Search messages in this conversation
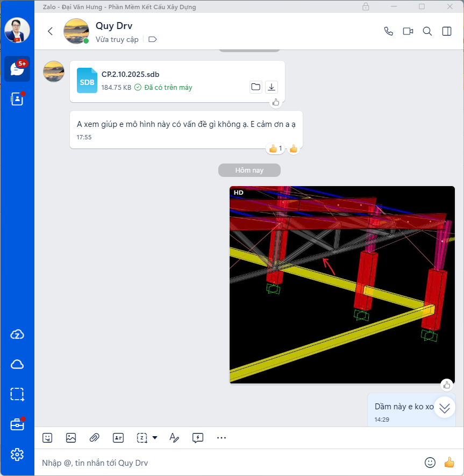This screenshot has height=476, width=464. point(427,31)
